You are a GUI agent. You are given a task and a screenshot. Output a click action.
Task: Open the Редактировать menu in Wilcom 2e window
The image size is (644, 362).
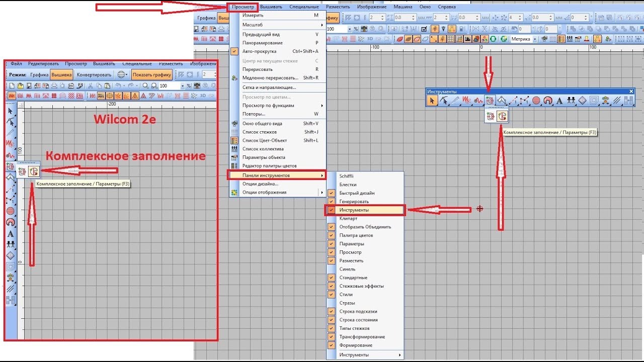click(43, 64)
